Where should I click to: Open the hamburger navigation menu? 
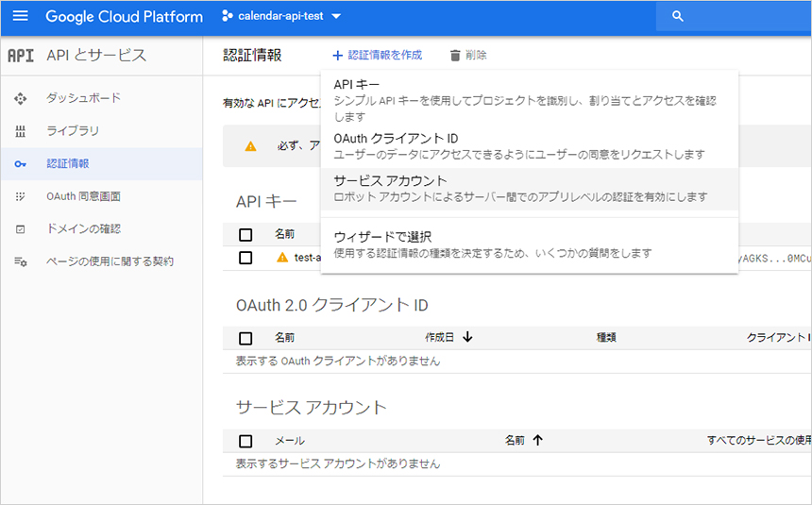pyautogui.click(x=20, y=16)
